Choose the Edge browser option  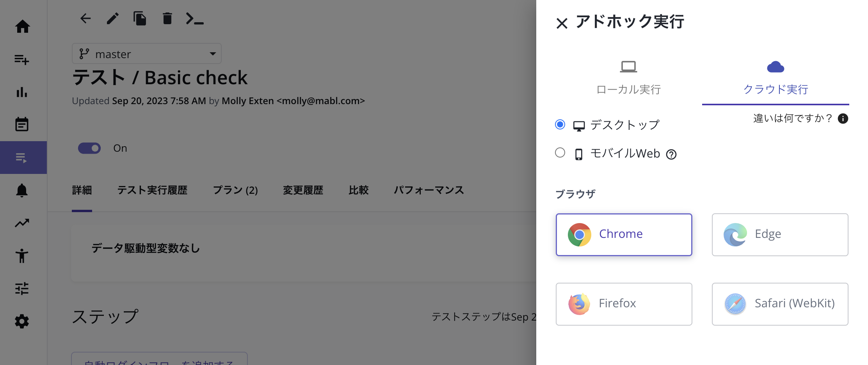[780, 234]
